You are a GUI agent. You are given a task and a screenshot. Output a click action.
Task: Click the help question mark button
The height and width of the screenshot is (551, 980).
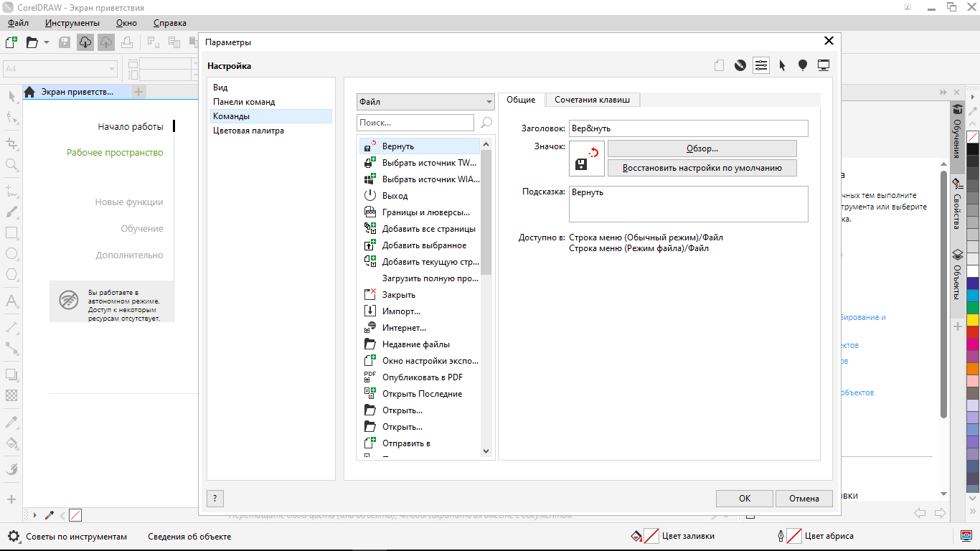[x=215, y=498]
